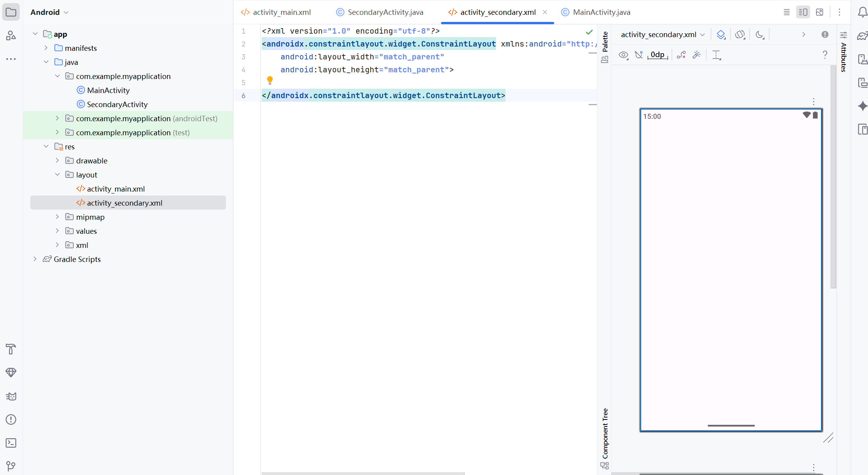
Task: Click Clear All Constraints icon
Action: pos(681,55)
